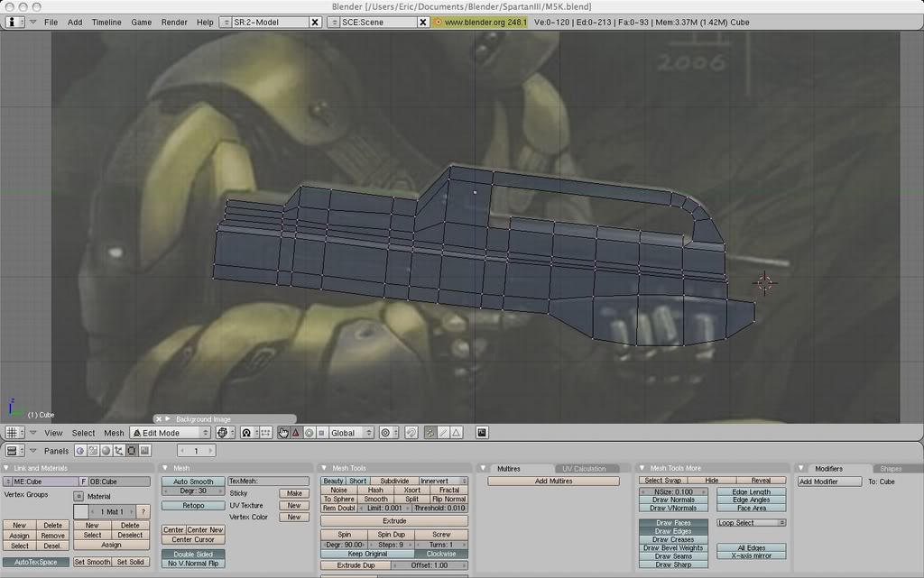Open the Render menu
Viewport: 924px width, 578px height.
pos(174,23)
